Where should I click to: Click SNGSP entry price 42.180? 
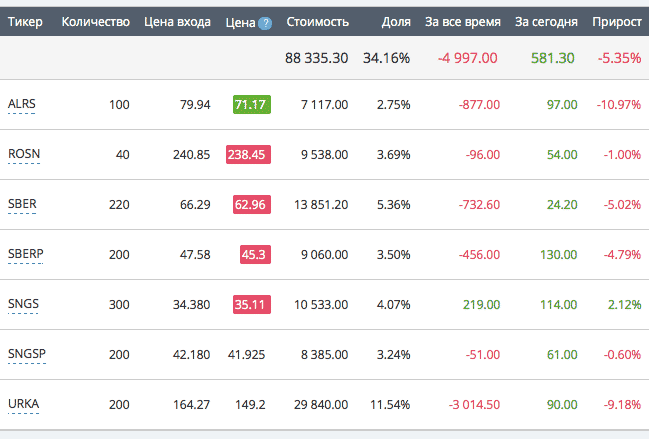click(x=192, y=355)
